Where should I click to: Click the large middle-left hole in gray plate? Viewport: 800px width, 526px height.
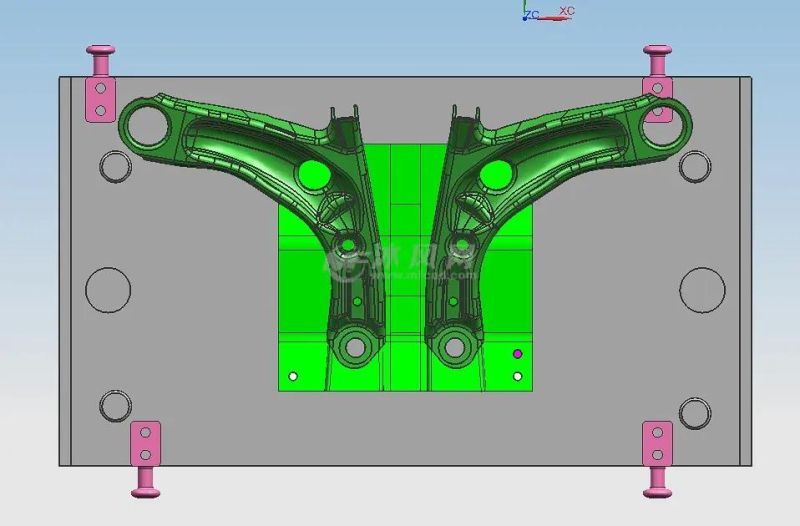(x=108, y=289)
